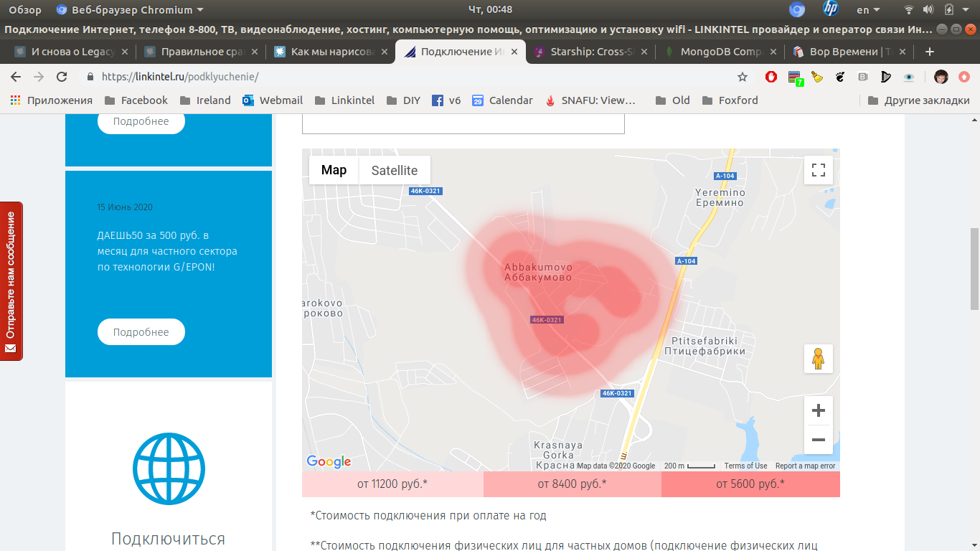The image size is (980, 551).
Task: View site info via the padlock icon
Action: tap(90, 77)
